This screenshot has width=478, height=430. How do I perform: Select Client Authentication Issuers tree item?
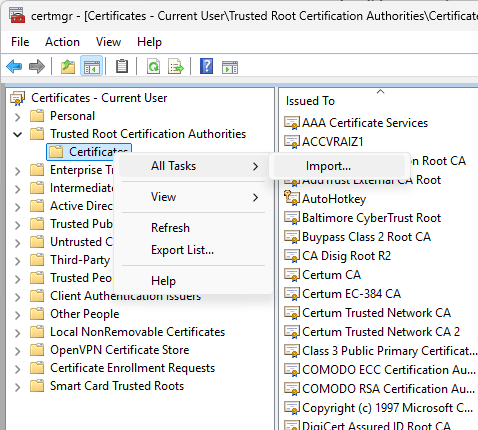point(126,296)
